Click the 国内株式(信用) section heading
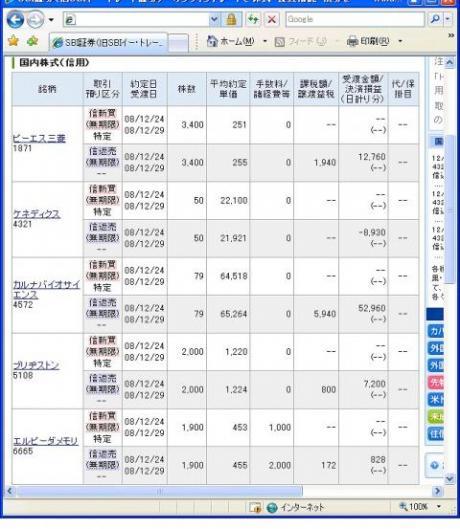460x529 pixels. click(54, 62)
